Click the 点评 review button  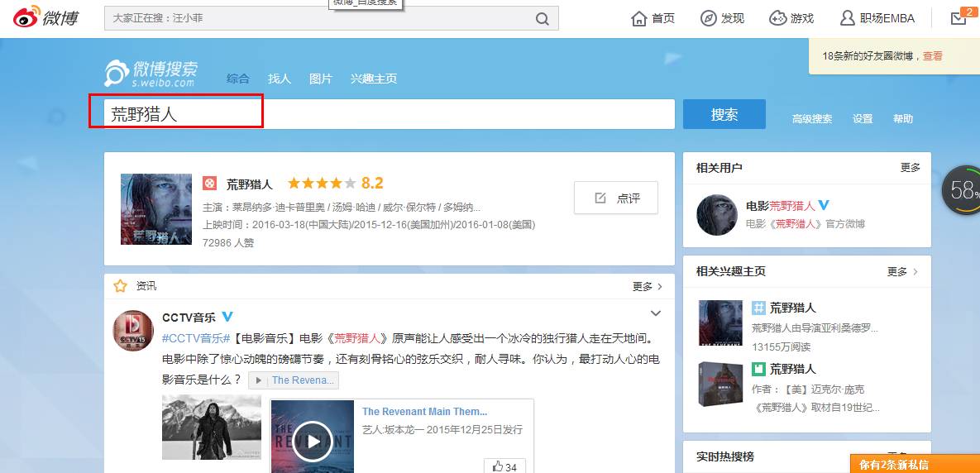click(615, 198)
